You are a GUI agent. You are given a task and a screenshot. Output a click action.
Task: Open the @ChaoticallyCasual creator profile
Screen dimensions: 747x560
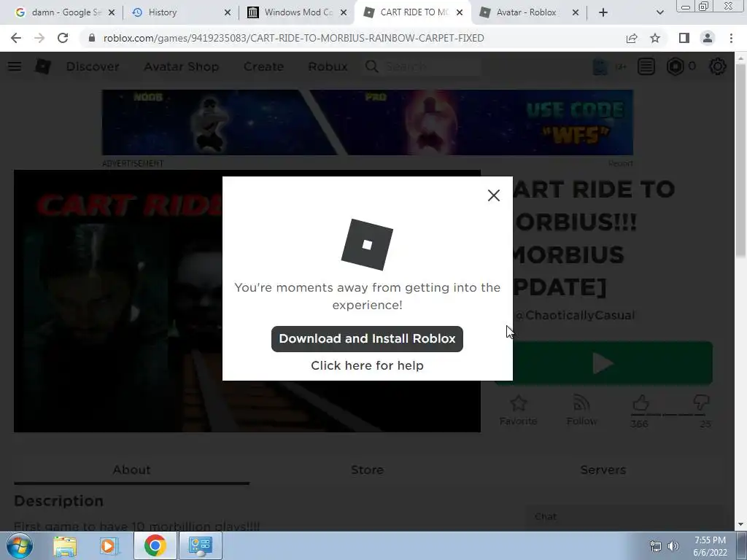(x=575, y=315)
